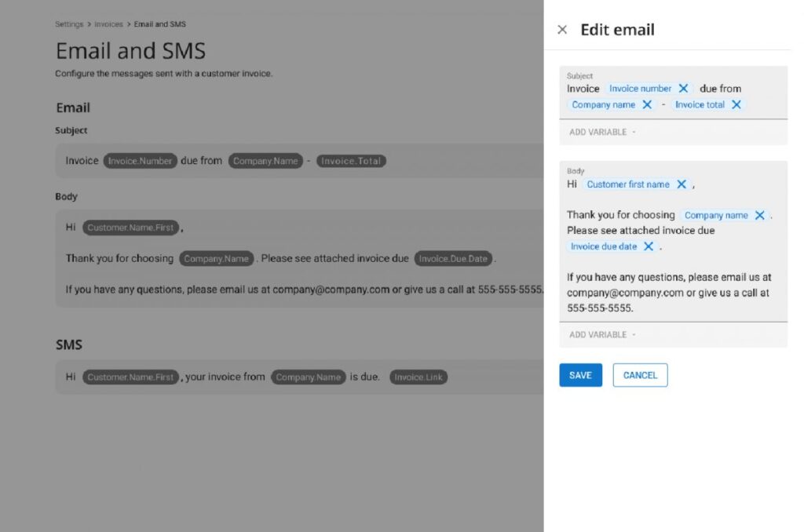This screenshot has height=532, width=804.
Task: Delete Invoice total variable from subject
Action: tap(736, 104)
